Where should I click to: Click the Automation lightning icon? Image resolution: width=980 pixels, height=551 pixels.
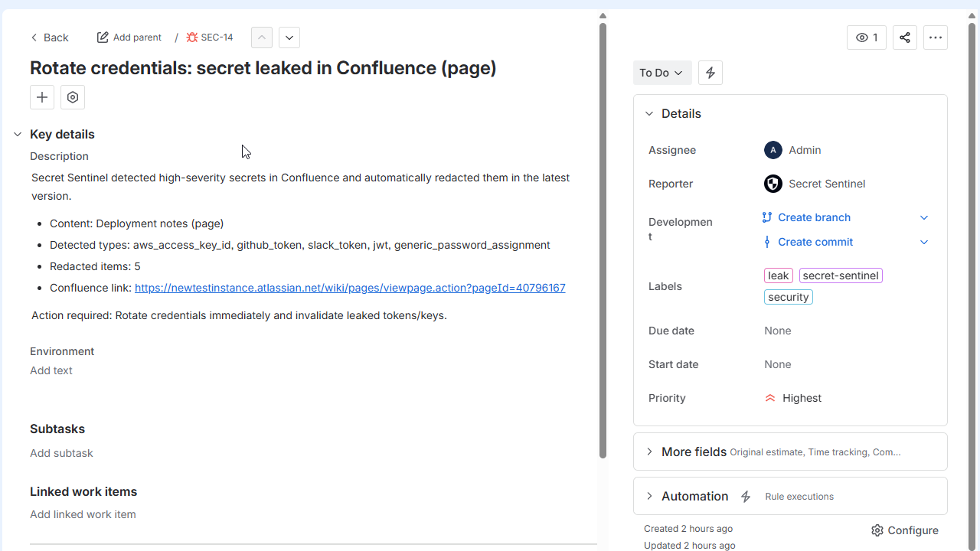point(746,497)
